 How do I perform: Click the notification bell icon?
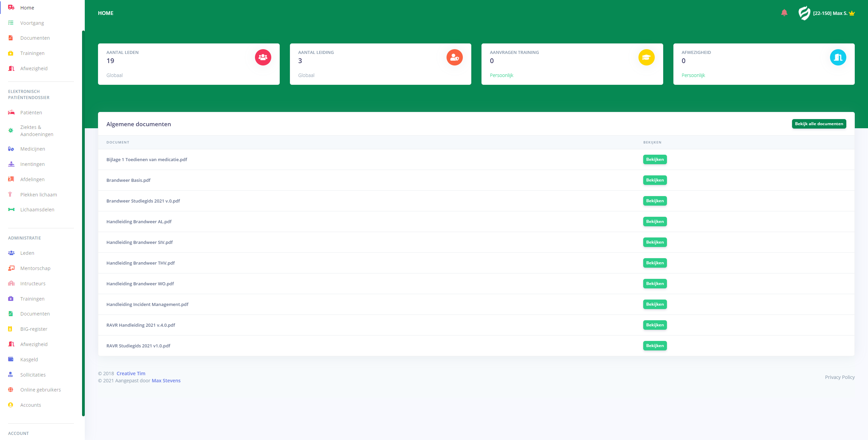point(784,13)
